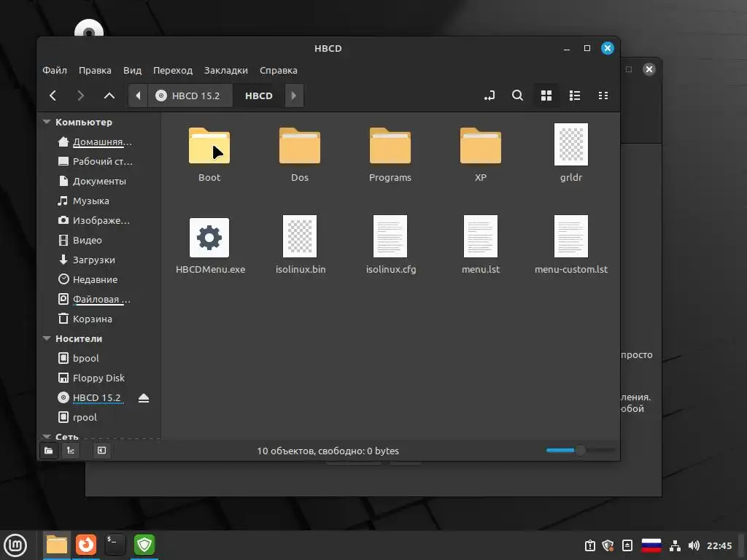747x560 pixels.
Task: Select the HBCDMenu.exe file
Action: 209,237
